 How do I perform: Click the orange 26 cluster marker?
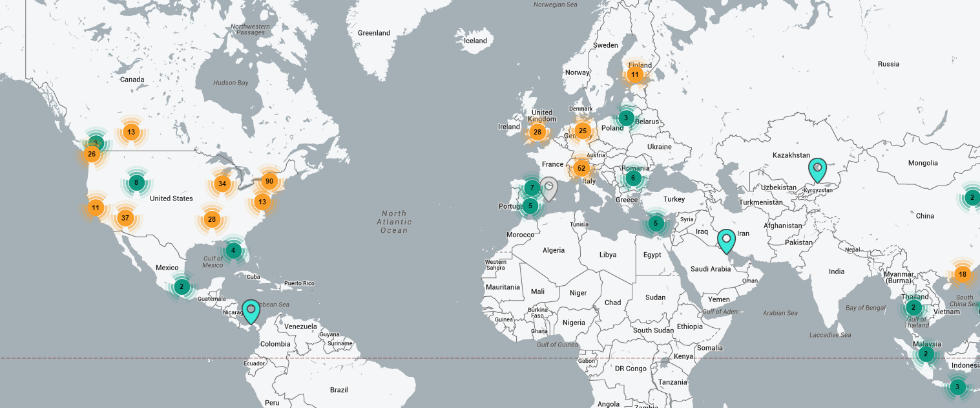click(x=92, y=154)
